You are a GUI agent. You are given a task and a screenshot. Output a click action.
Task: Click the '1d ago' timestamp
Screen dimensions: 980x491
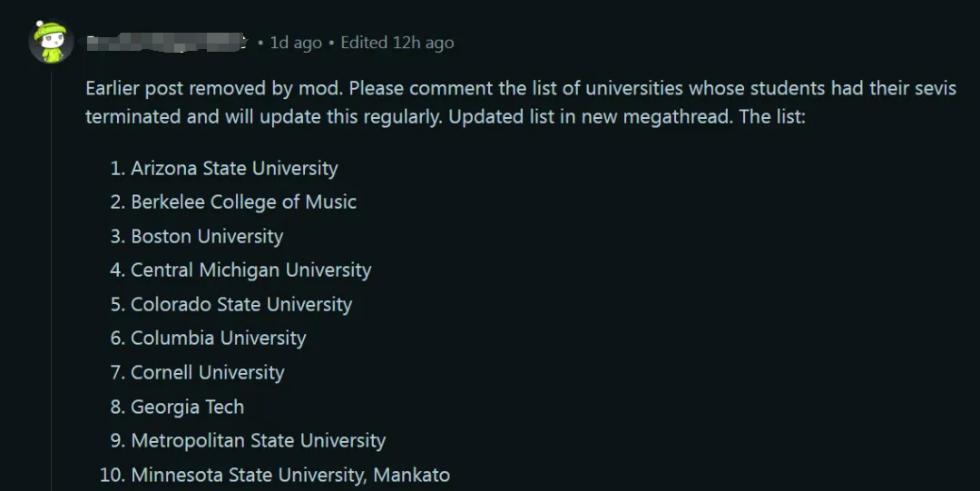(296, 43)
